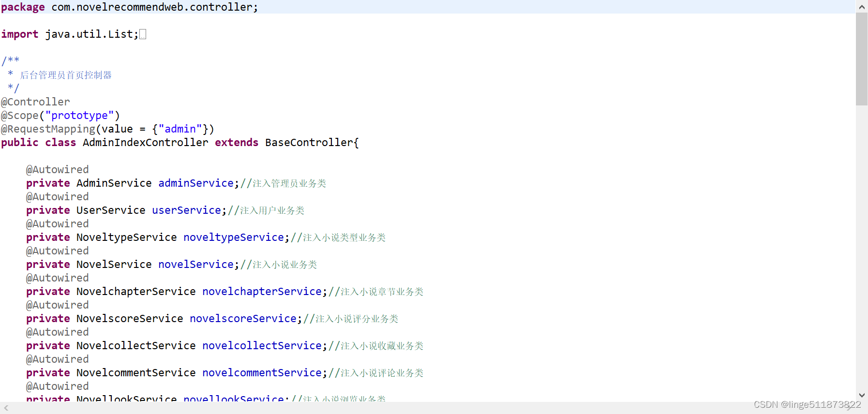
Task: Click the novelService field name
Action: pyautogui.click(x=196, y=265)
